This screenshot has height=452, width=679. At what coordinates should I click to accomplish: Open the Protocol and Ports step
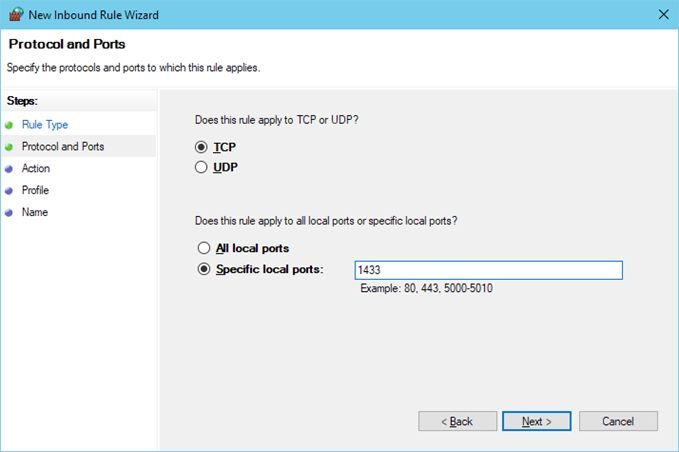point(63,147)
